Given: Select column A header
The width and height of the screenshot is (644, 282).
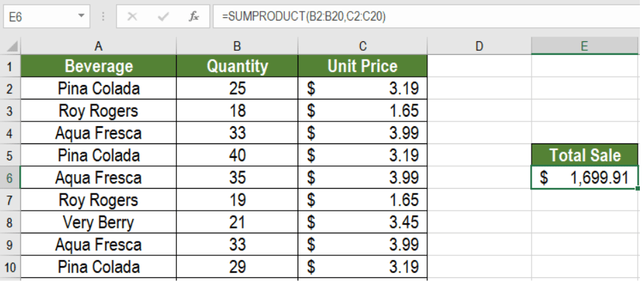Looking at the screenshot, I should [99, 46].
